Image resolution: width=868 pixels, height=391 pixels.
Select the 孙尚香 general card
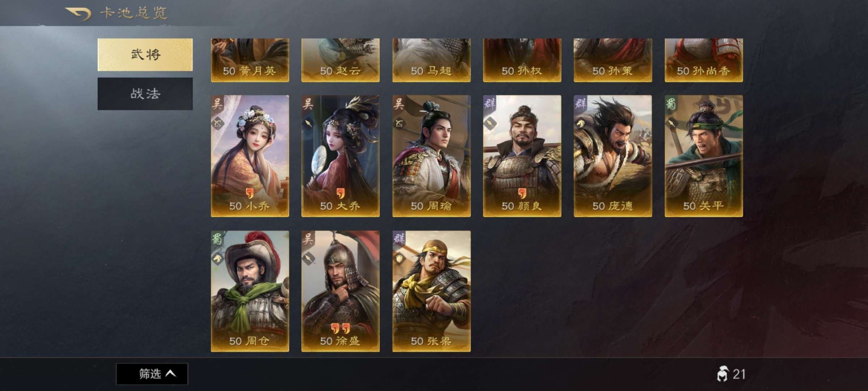coord(703,60)
